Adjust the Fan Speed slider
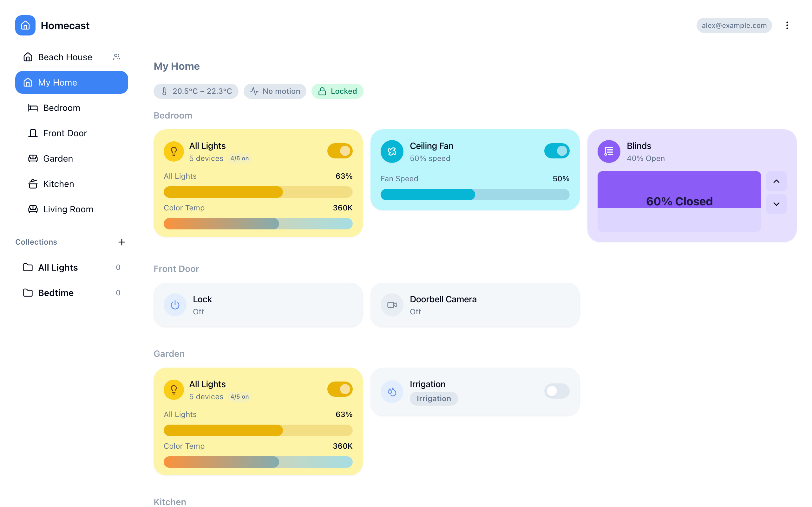Viewport: 812px width, 507px height. [475, 195]
